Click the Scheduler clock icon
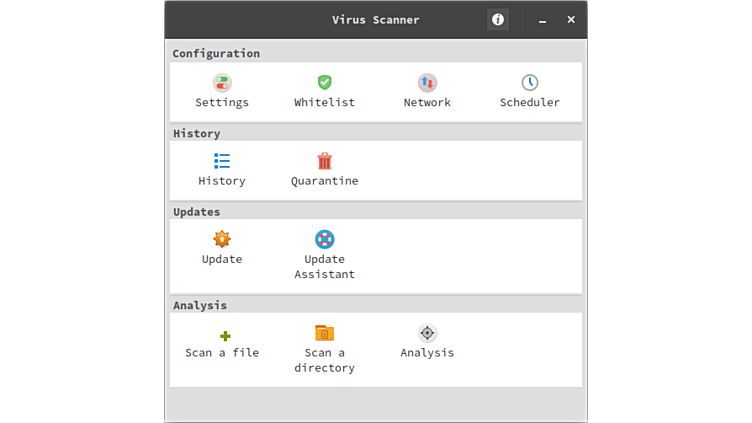 530,83
